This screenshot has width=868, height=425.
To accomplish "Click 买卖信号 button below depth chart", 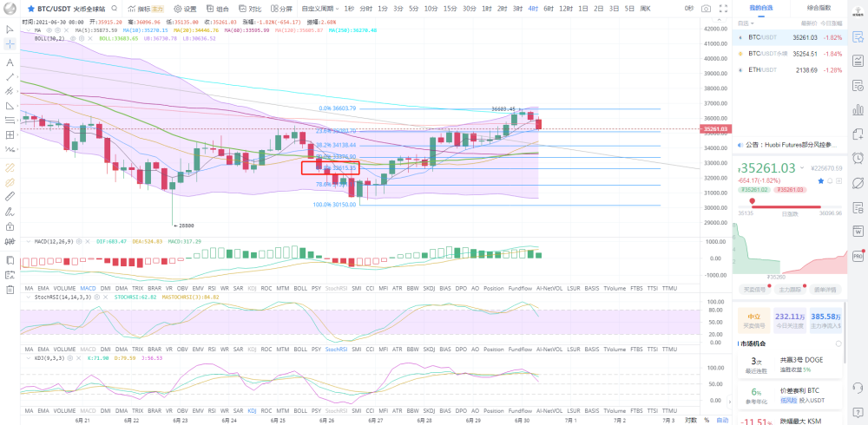I will click(x=753, y=289).
